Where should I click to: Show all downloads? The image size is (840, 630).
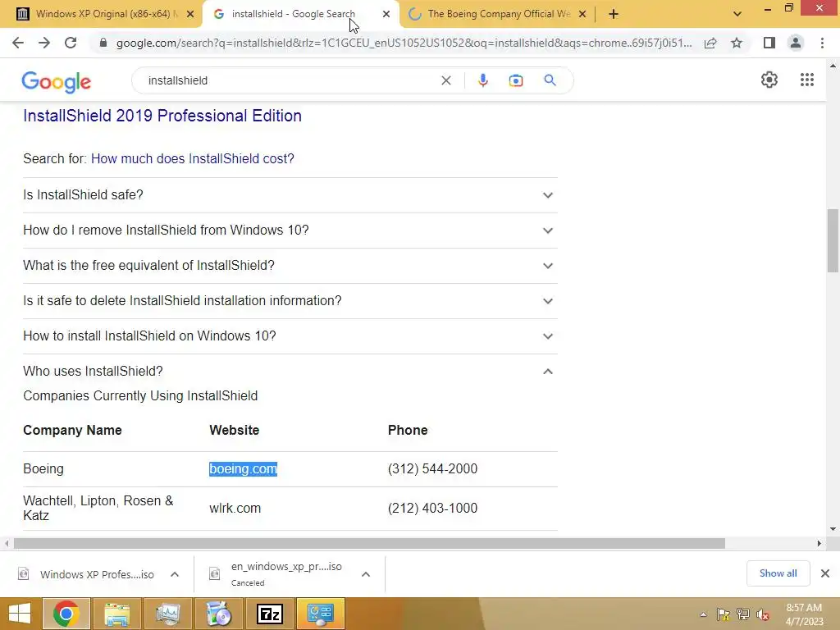778,573
